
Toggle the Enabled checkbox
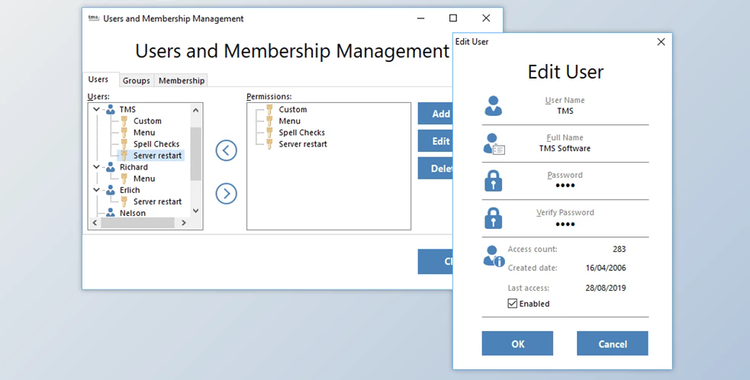(x=512, y=303)
